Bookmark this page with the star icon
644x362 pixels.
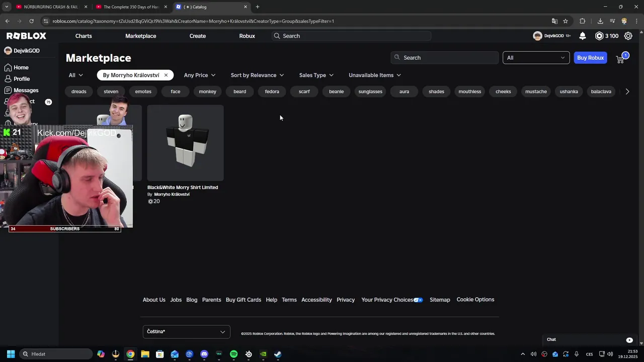566,21
